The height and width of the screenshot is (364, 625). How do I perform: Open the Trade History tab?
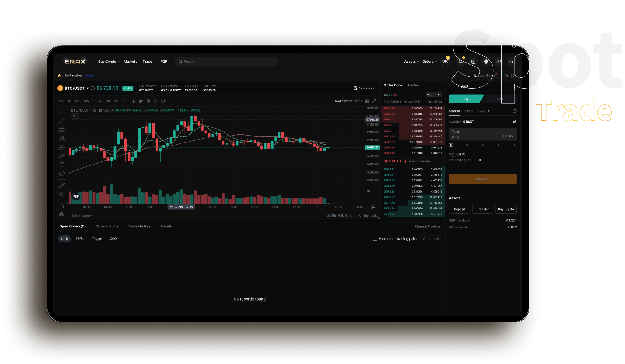point(139,226)
